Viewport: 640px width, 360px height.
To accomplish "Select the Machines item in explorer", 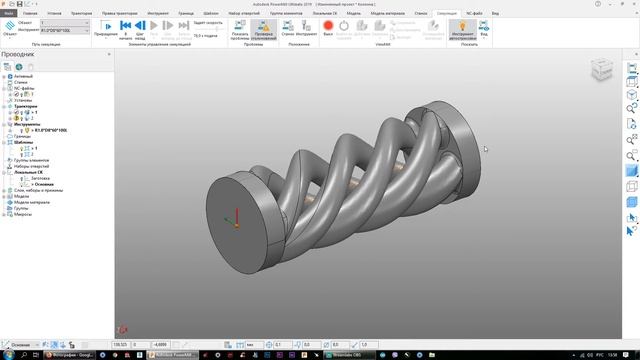I will pyautogui.click(x=20, y=82).
